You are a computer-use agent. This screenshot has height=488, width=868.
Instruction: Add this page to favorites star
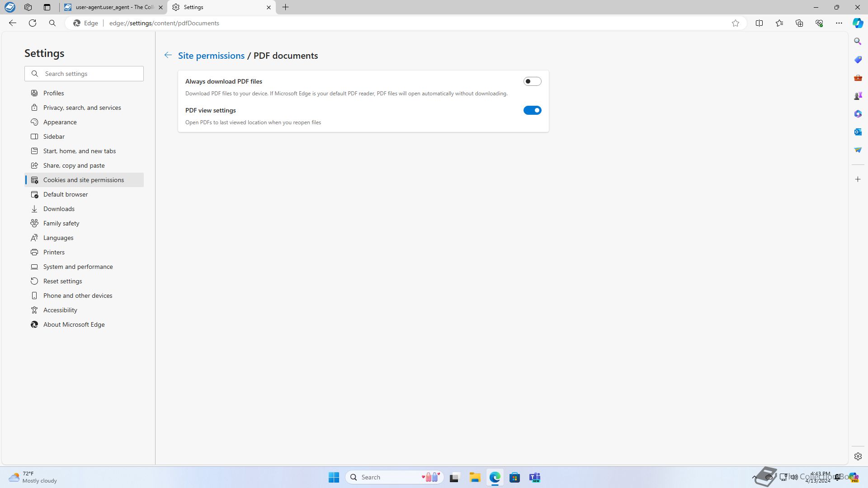[x=736, y=23]
